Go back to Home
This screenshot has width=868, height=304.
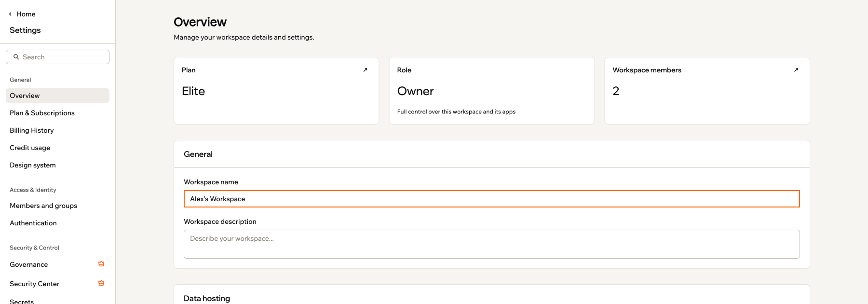(26, 14)
